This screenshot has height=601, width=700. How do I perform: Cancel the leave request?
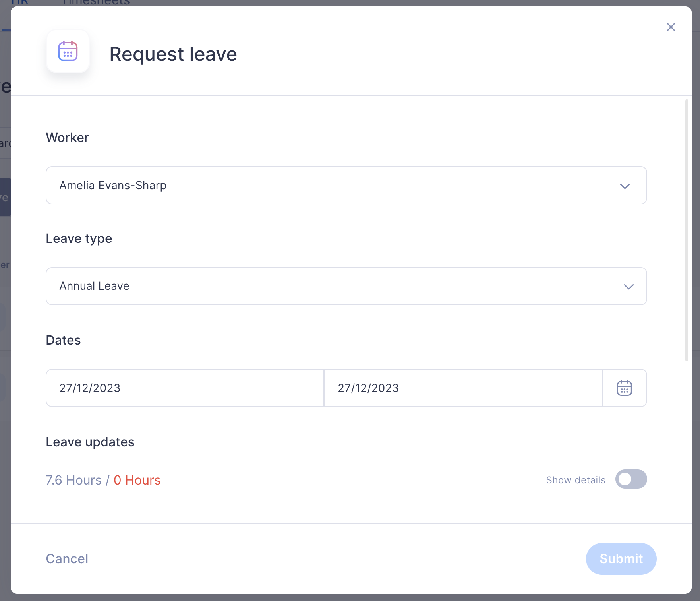[x=67, y=558]
